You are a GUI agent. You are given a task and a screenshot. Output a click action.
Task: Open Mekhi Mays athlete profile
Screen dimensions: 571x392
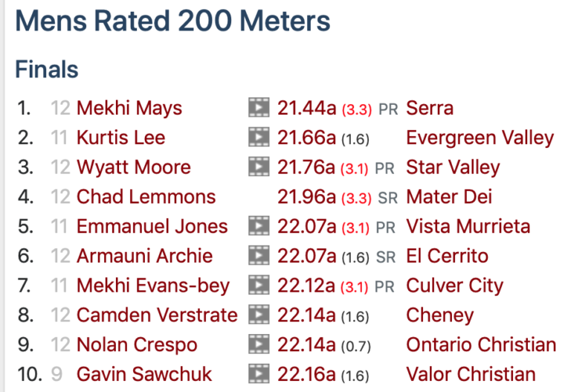point(129,109)
